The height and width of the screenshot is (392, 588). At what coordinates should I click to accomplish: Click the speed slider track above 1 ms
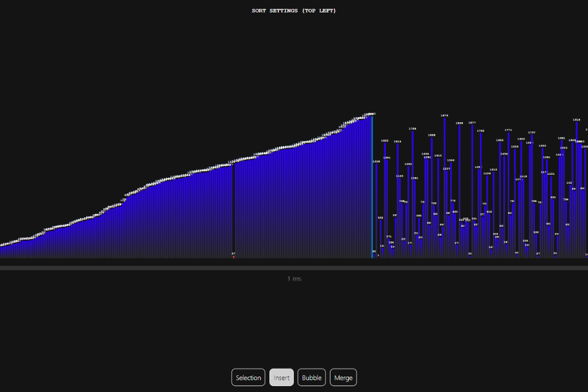coord(294,268)
